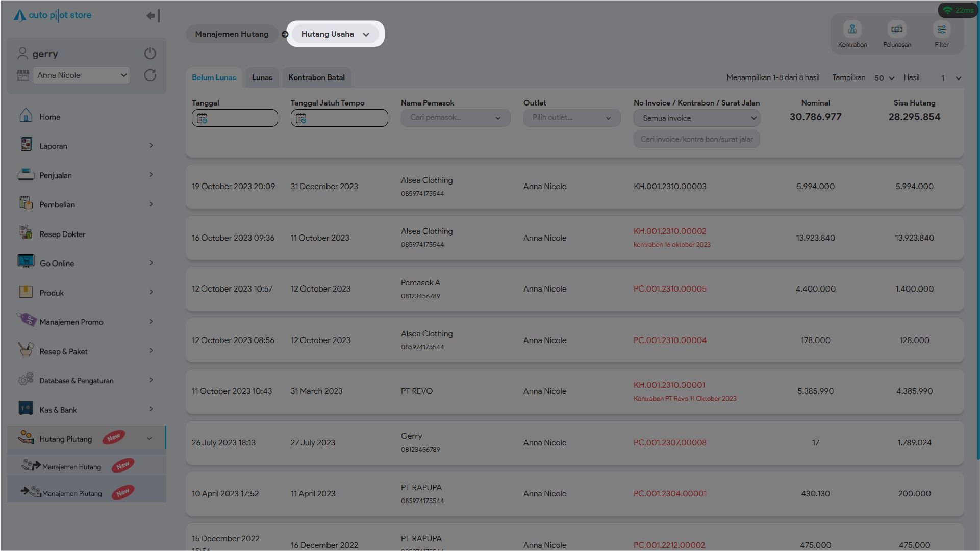This screenshot has height=551, width=980.
Task: Click the calendar icon in the Tanggal field
Action: pos(202,118)
